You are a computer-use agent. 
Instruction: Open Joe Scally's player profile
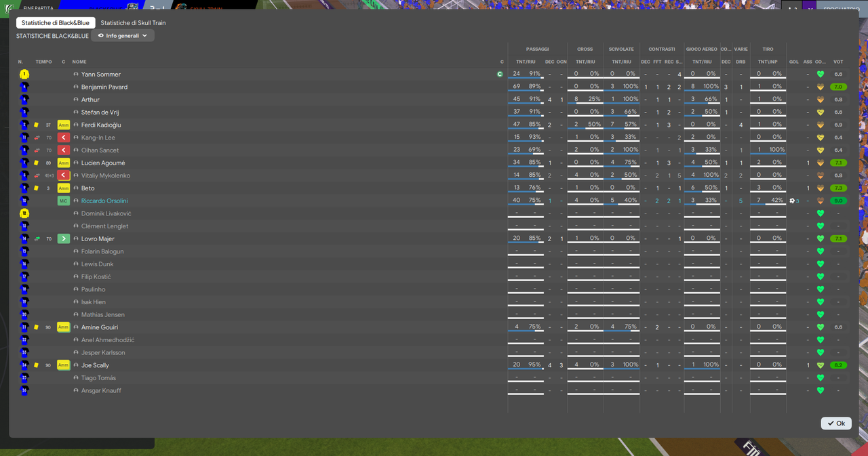pos(95,366)
